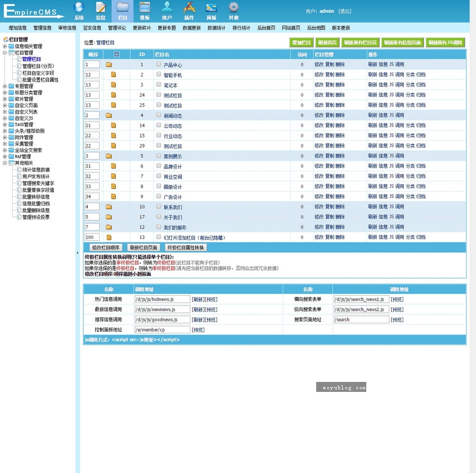Check the 新闻动态 checkbox
This screenshot has width=476, height=473.
158,115
